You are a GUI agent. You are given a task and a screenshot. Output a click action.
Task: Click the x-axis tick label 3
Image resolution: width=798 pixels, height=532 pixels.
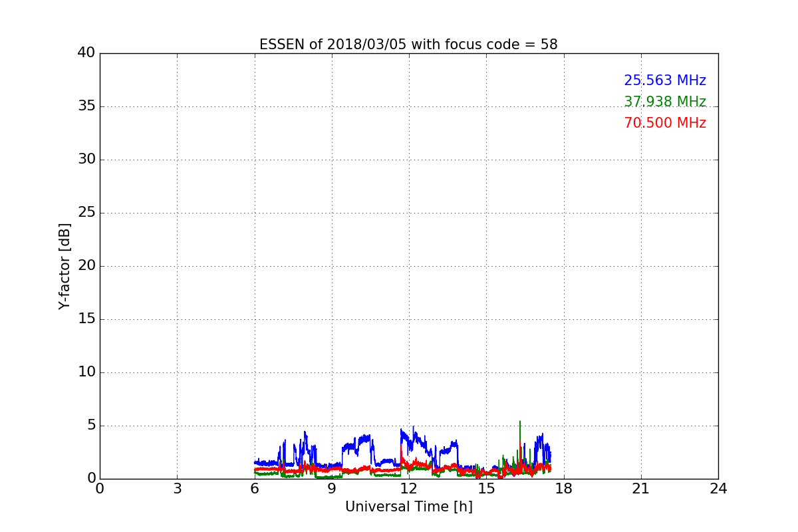coord(177,489)
